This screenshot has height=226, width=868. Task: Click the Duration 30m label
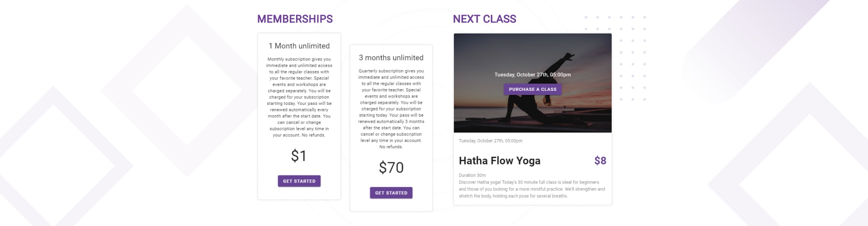click(472, 175)
